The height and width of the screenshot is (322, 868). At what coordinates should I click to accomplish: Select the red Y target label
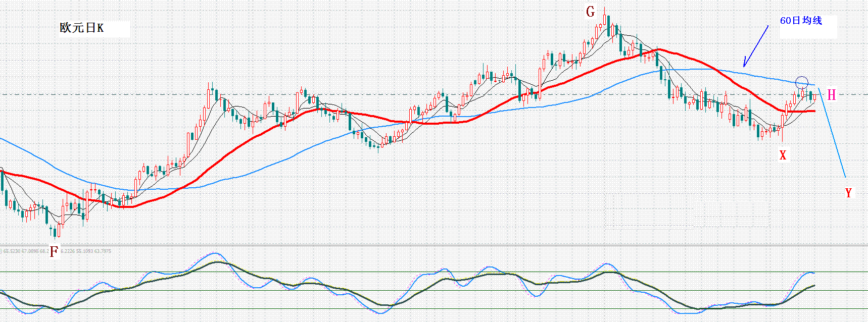coord(848,192)
